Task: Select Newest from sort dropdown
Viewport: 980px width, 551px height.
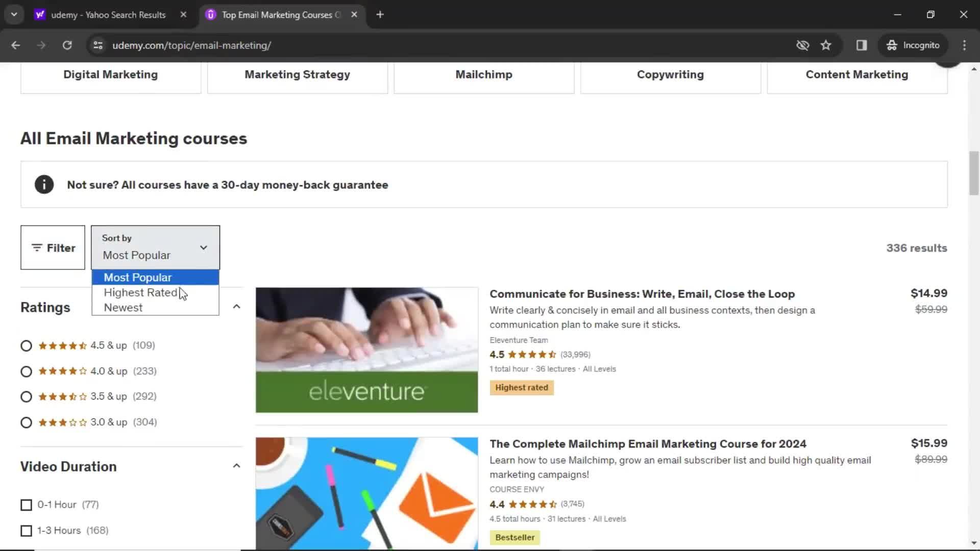Action: (x=123, y=308)
